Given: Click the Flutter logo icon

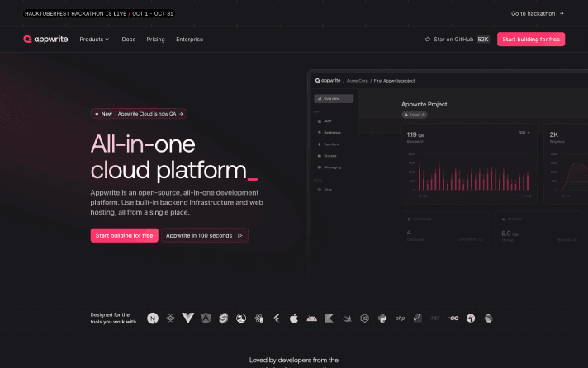Looking at the screenshot, I should pyautogui.click(x=277, y=318).
